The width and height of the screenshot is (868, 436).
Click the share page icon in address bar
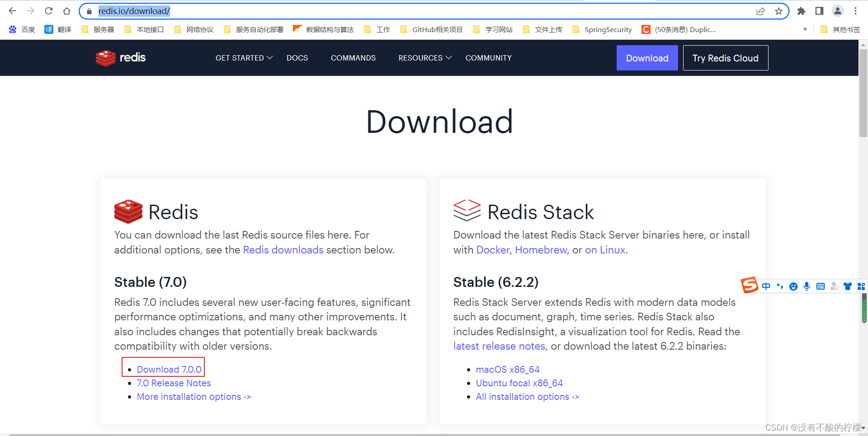coord(760,11)
